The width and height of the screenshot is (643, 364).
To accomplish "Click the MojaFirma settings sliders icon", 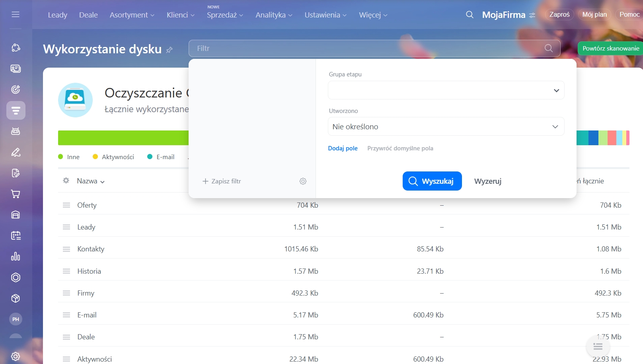I will click(532, 15).
